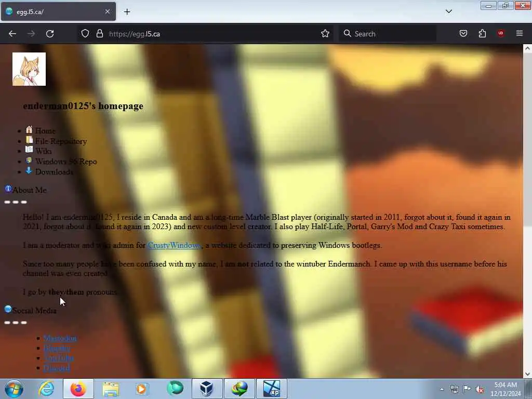The width and height of the screenshot is (532, 399).
Task: Click the page scrollbar up arrow
Action: [527, 48]
